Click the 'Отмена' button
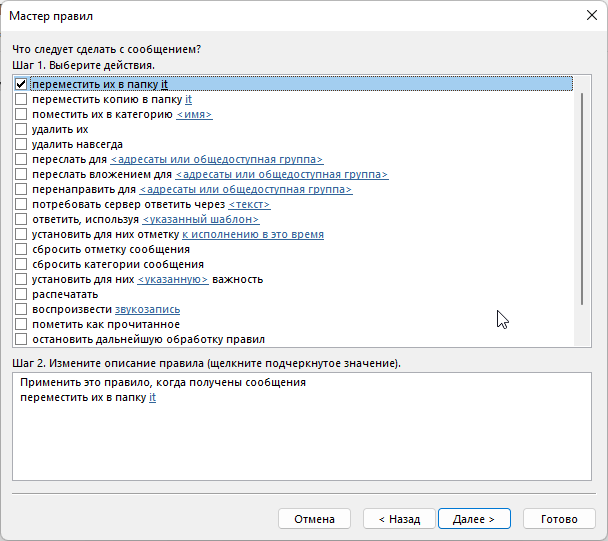Image resolution: width=608 pixels, height=541 pixels. [314, 519]
